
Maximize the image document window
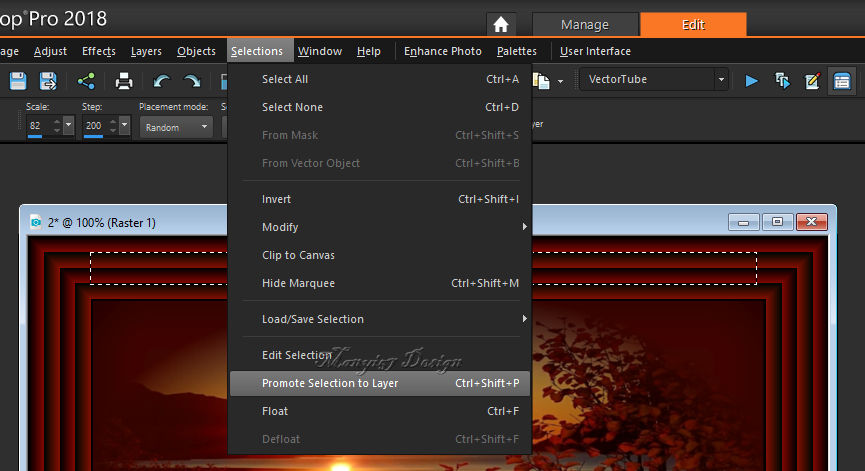[777, 222]
